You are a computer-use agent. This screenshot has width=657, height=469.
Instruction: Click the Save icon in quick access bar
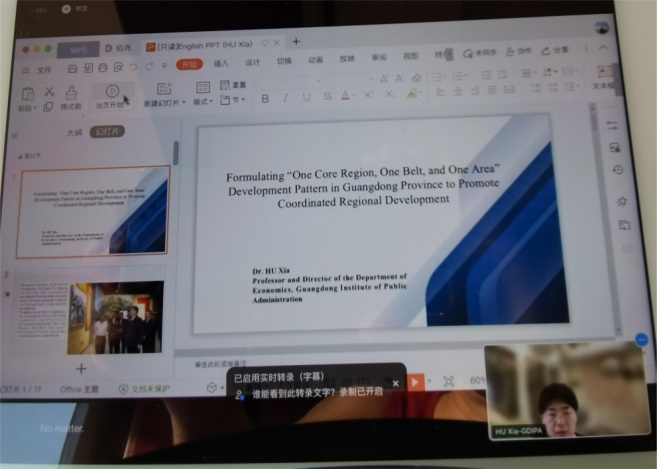tap(73, 67)
